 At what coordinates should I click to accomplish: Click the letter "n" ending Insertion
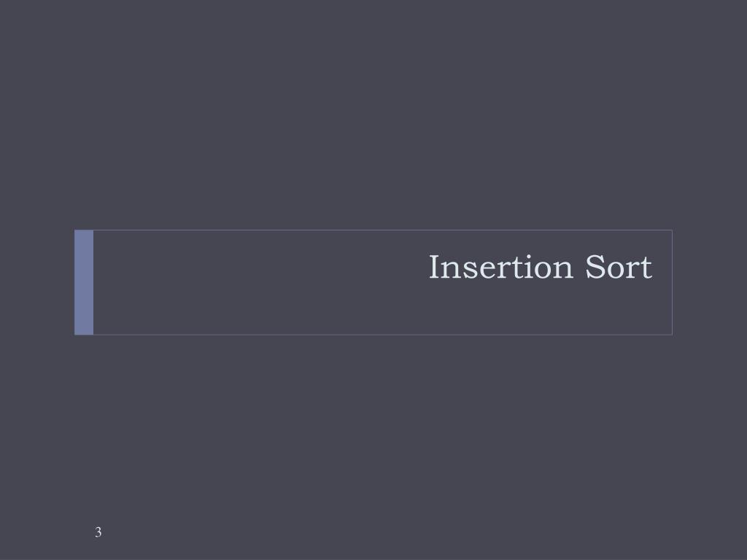tap(563, 270)
